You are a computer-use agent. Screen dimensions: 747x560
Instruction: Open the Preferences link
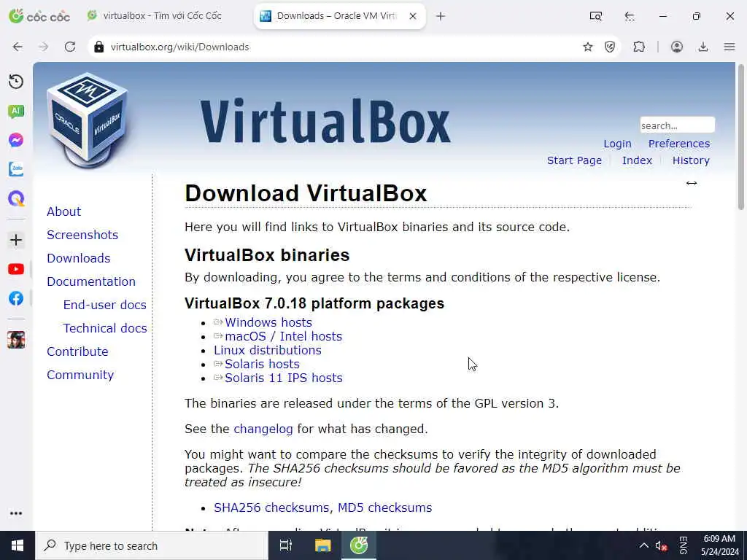679,144
